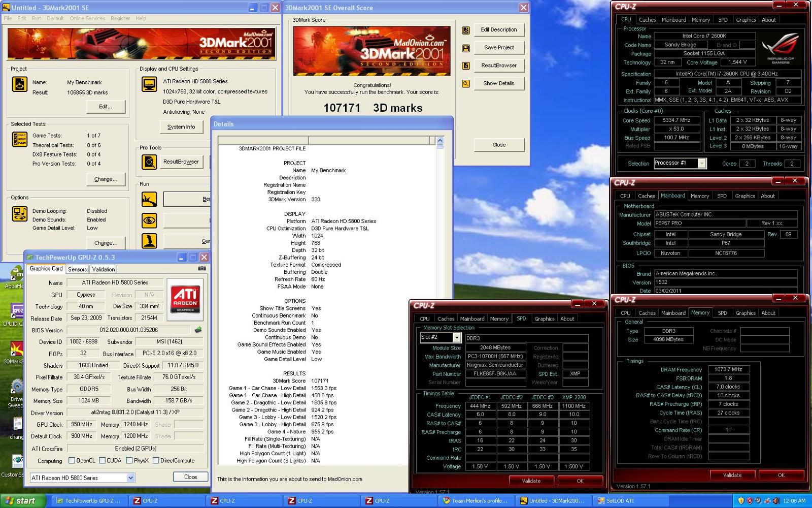Click the Display and CPU Settings monitor icon

click(149, 84)
